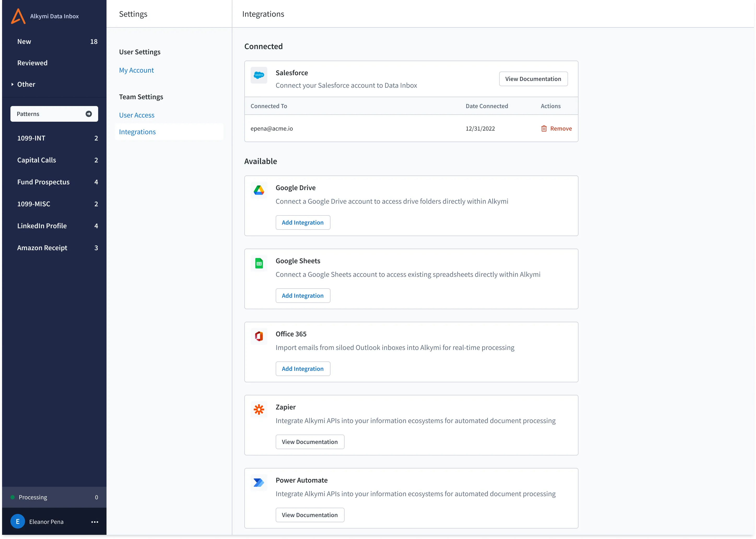Click the Date Connected column header

(x=487, y=106)
